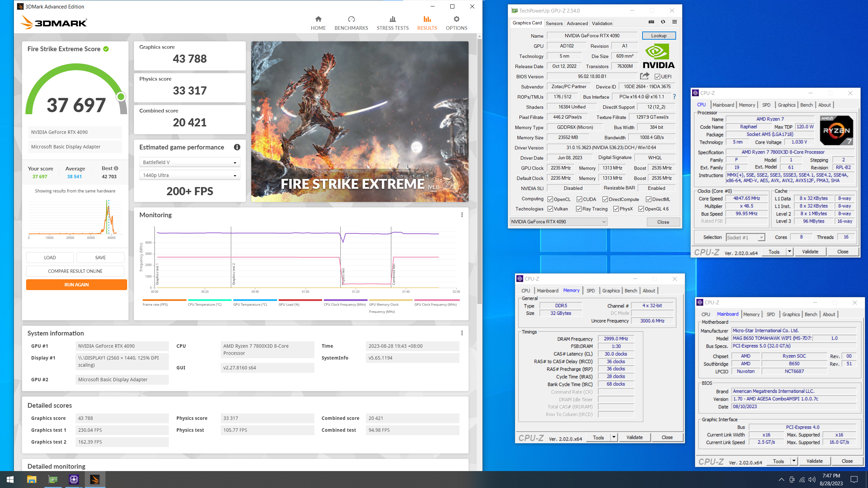Viewport: 868px width, 488px height.
Task: Click Validate in the CPU-Z Memory window
Action: click(x=634, y=437)
